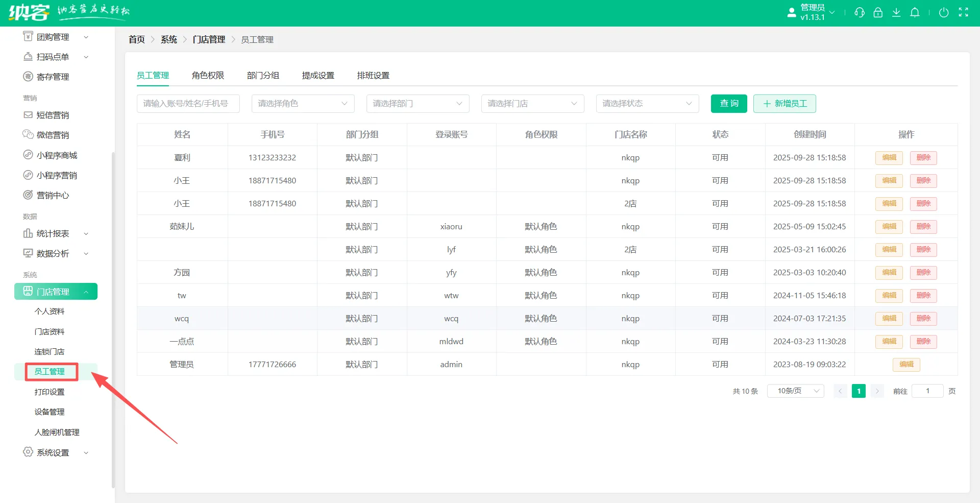
Task: Click the download icon in header
Action: 896,13
